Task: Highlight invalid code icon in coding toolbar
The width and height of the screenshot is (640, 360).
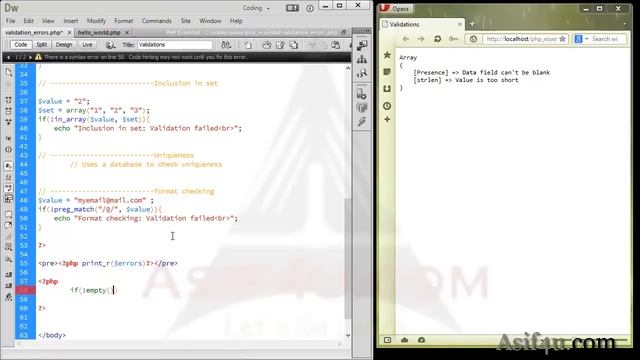Action: pos(9,177)
